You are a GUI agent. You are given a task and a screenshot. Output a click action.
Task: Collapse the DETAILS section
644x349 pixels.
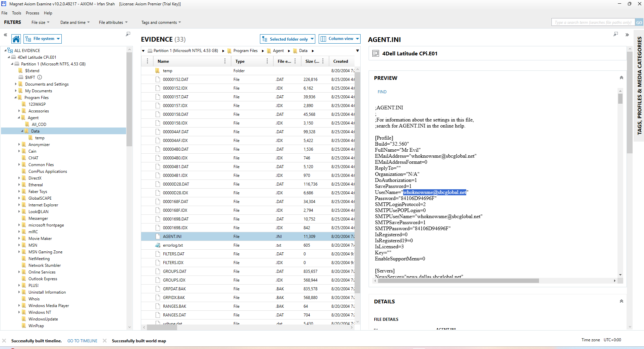[x=621, y=301]
